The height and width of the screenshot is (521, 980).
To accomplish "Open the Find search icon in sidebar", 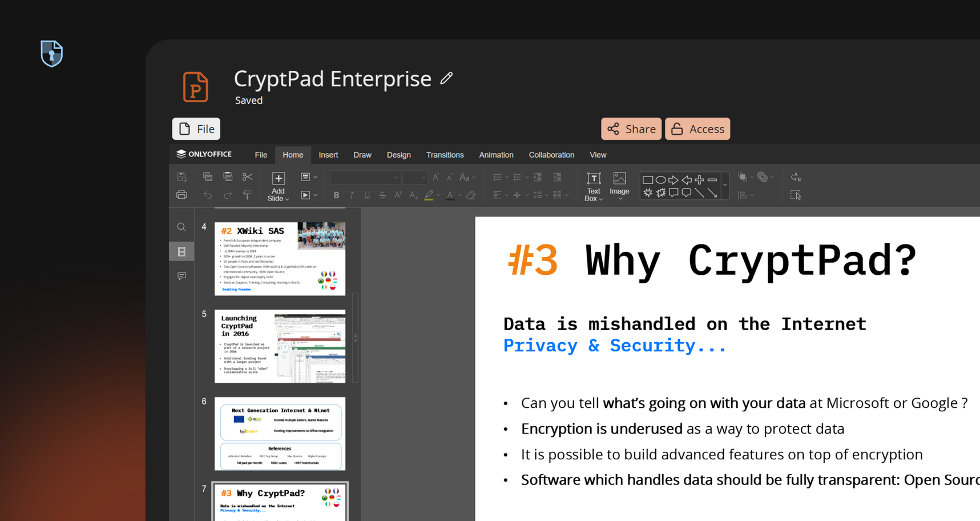I will (x=182, y=227).
